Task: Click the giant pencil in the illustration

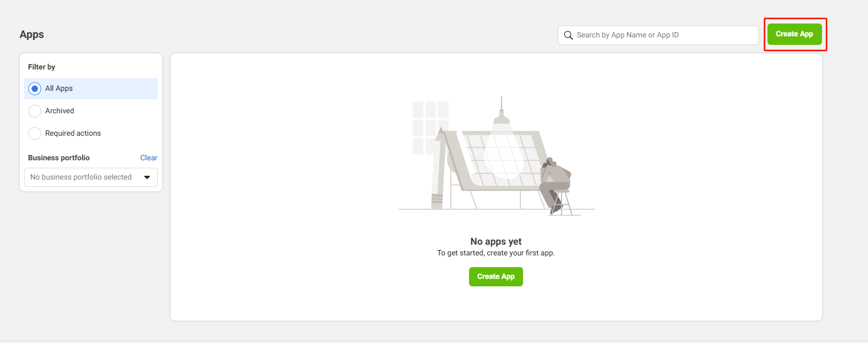Action: point(439,170)
